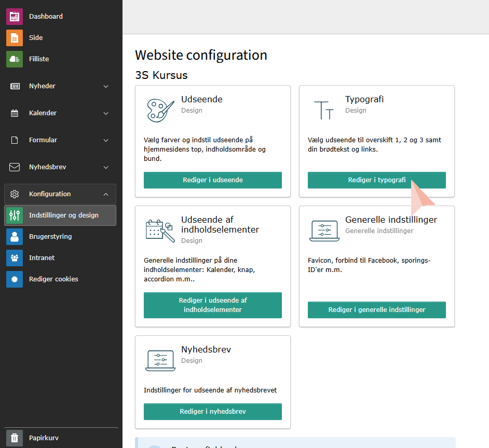Screen dimensions: 489x448
Task: Open the Papirkurv trash icon
Action: click(x=15, y=438)
